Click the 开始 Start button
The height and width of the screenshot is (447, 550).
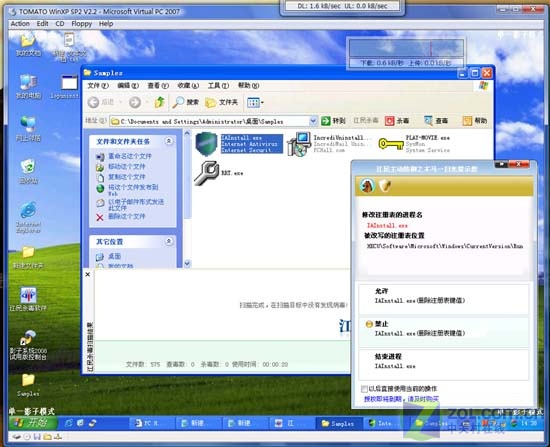click(x=32, y=423)
